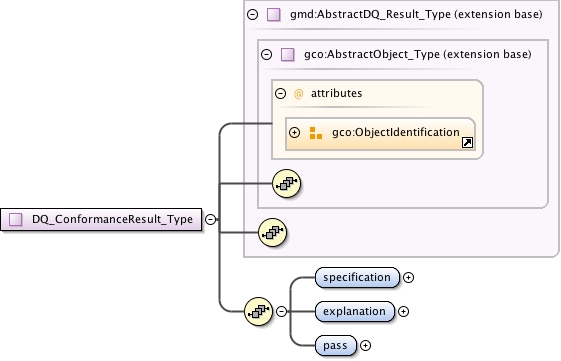
Task: Expand the explanation element
Action: (x=404, y=311)
